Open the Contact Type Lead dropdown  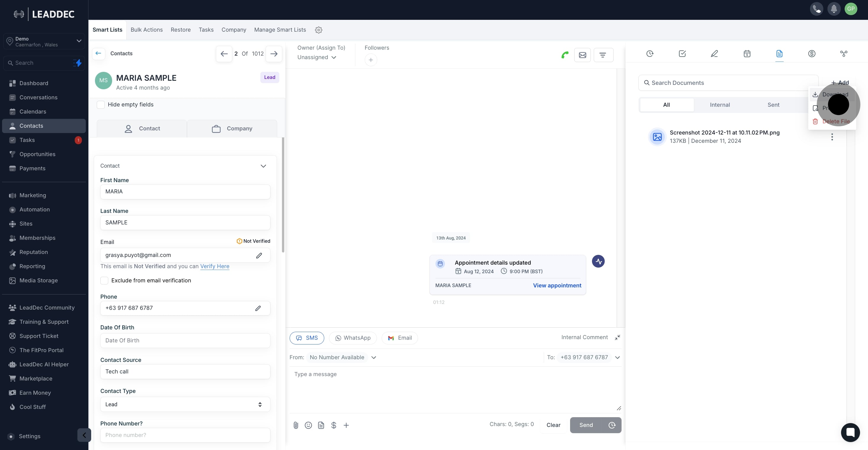[x=185, y=404]
